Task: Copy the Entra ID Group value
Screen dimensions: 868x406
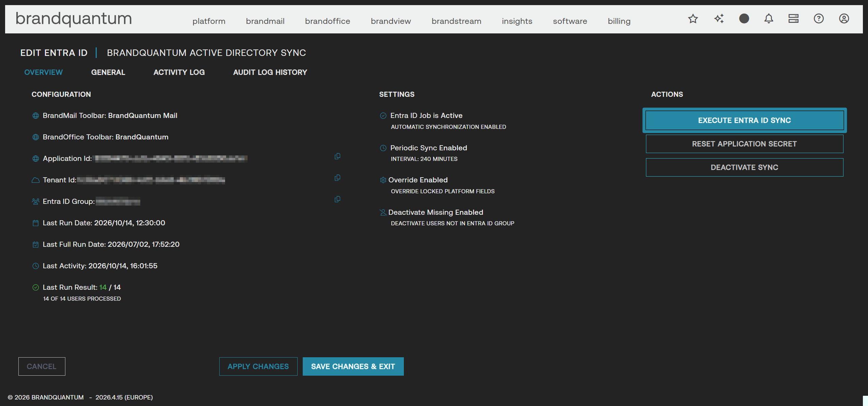Action: 337,199
